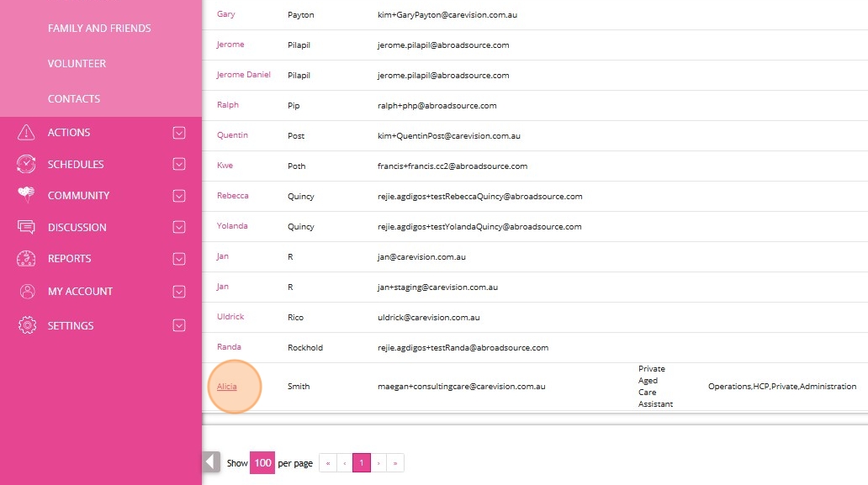Open Randa Rockhold's profile link

[229, 347]
